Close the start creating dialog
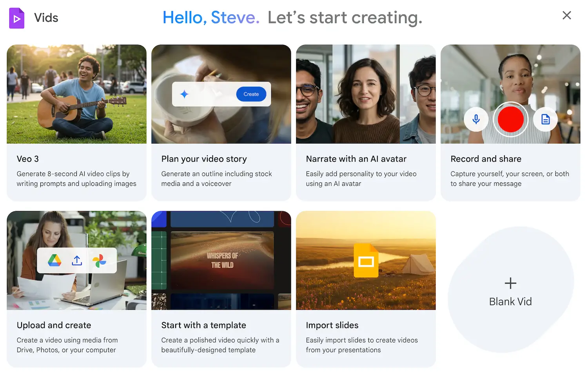 tap(566, 15)
